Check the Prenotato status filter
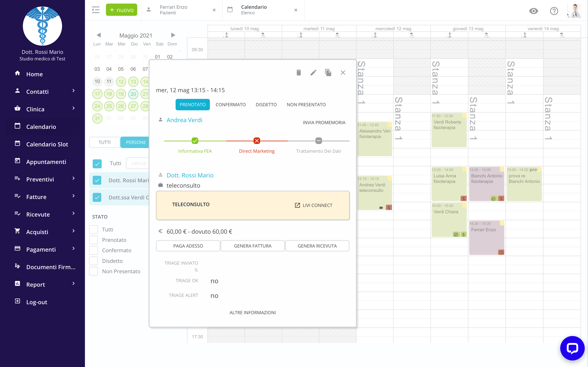Screen dimensions: 588x367 (x=94, y=240)
